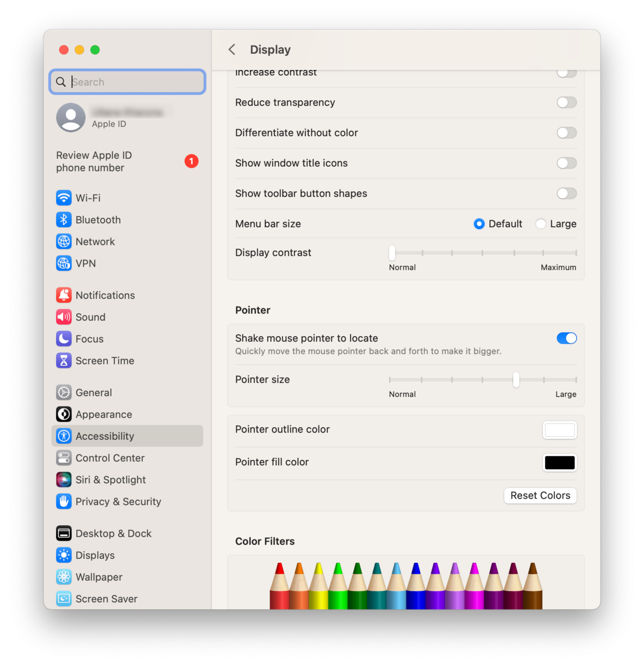Open Desktop & Dock settings

tap(64, 533)
